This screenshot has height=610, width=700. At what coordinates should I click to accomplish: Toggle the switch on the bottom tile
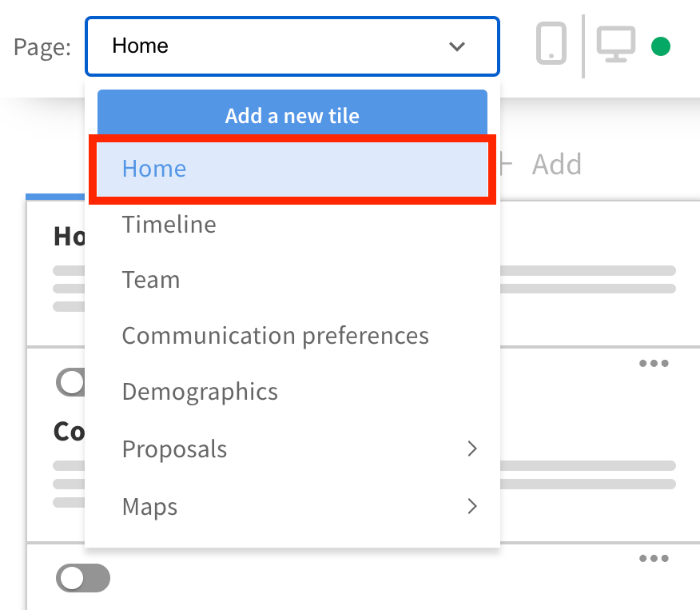click(x=83, y=578)
